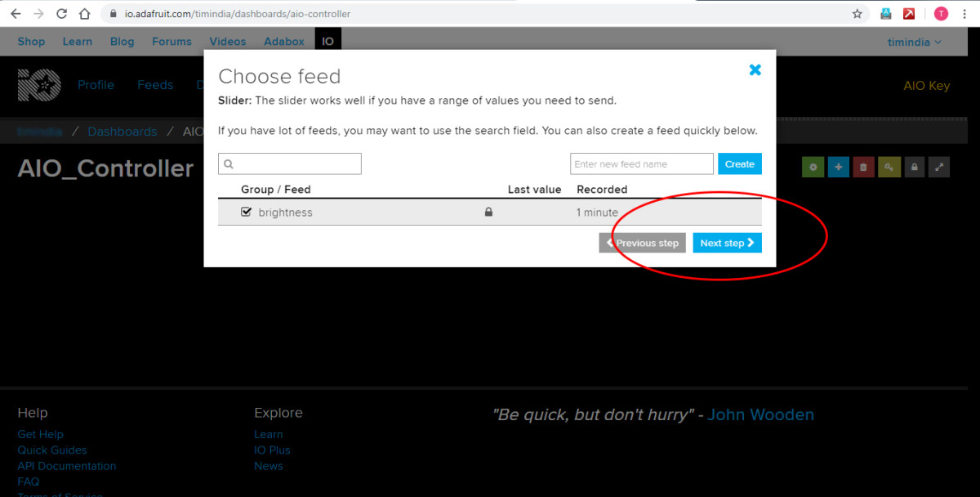This screenshot has height=497, width=980.
Task: Click the Next step button
Action: pyautogui.click(x=727, y=243)
